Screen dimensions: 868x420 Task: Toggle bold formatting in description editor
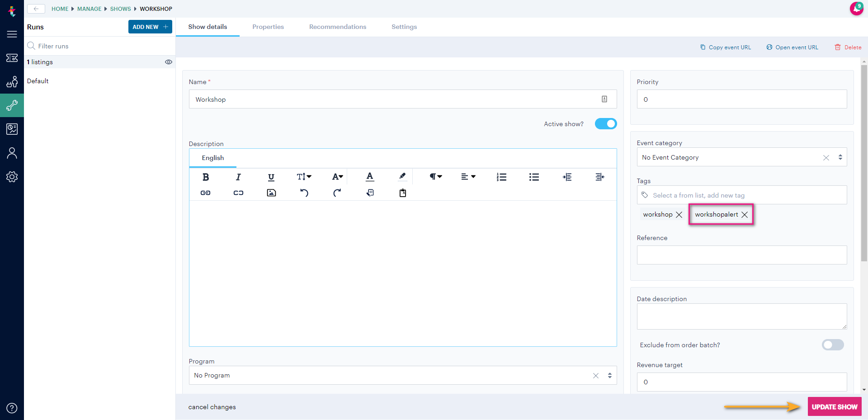tap(206, 177)
